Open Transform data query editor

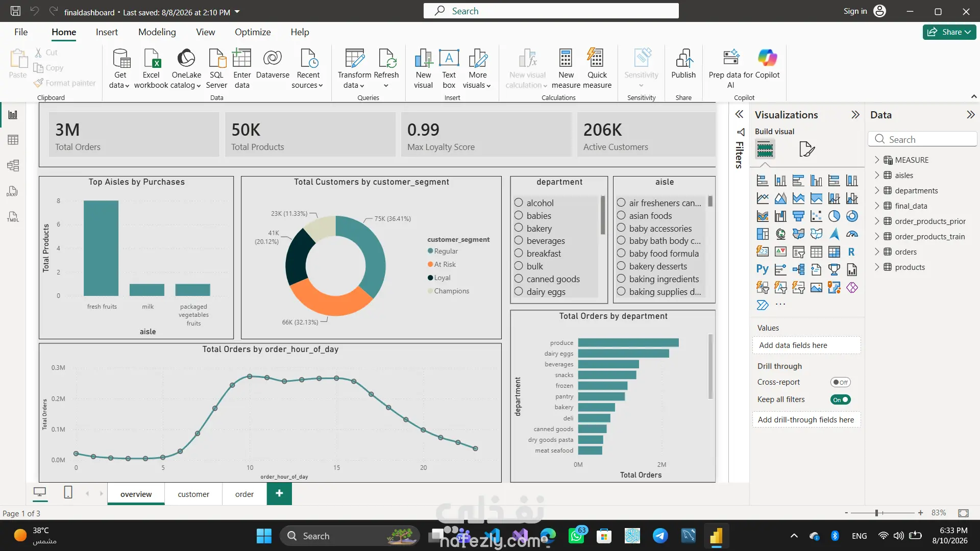[354, 69]
